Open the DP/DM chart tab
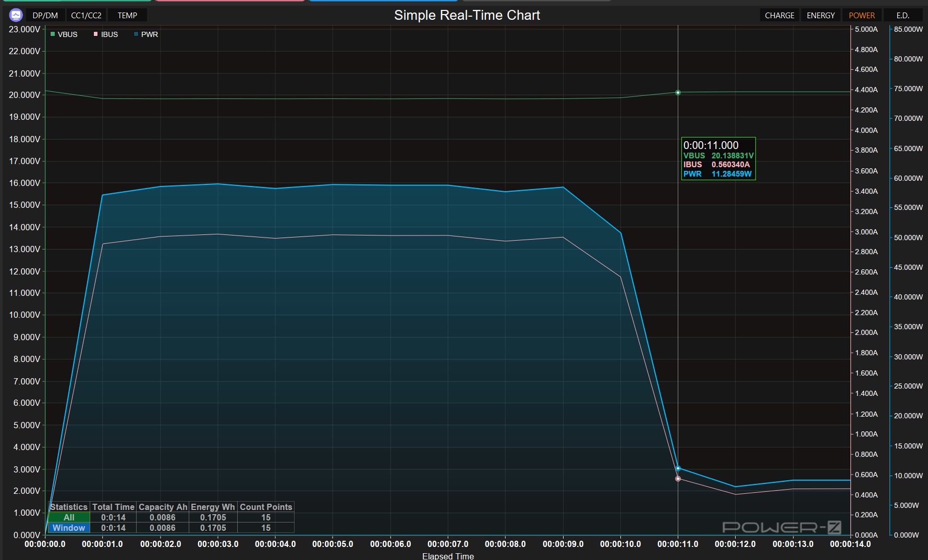Image resolution: width=928 pixels, height=560 pixels. (x=45, y=16)
